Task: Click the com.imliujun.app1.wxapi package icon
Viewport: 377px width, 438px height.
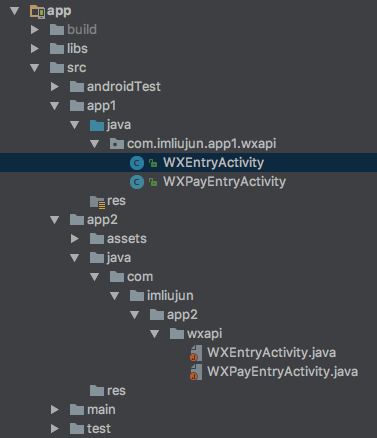Action: coord(117,144)
